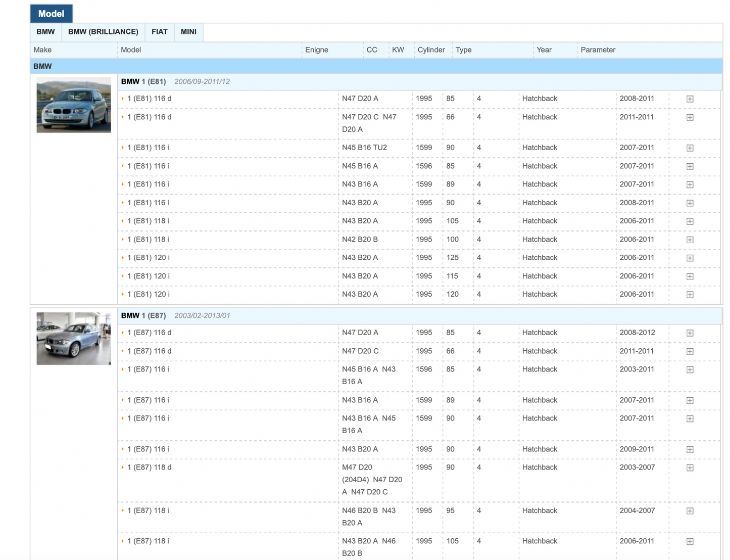Open the BMW 1 (E81) car thumbnail
This screenshot has height=560, width=730.
[x=73, y=105]
